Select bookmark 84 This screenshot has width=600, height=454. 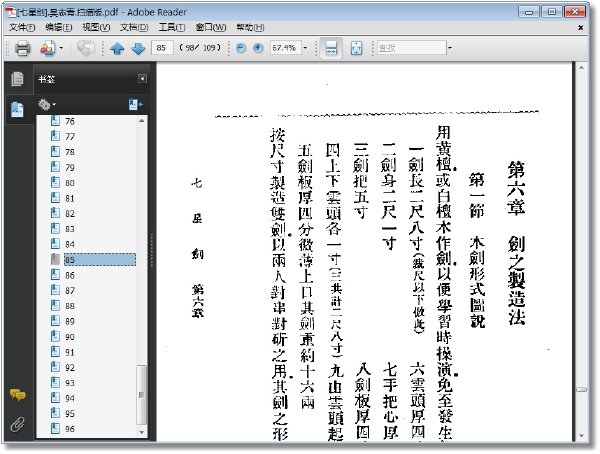tap(70, 244)
